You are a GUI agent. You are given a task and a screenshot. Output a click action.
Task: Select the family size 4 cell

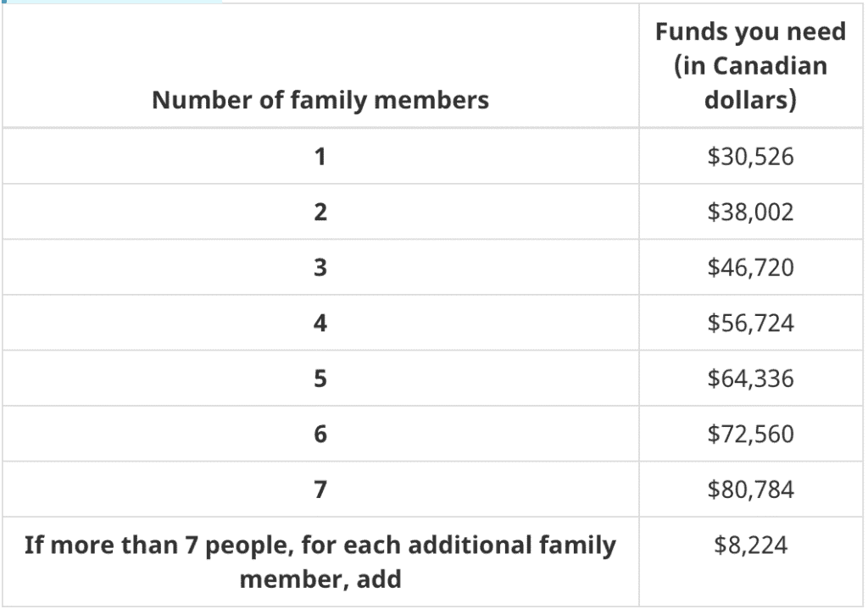click(320, 323)
